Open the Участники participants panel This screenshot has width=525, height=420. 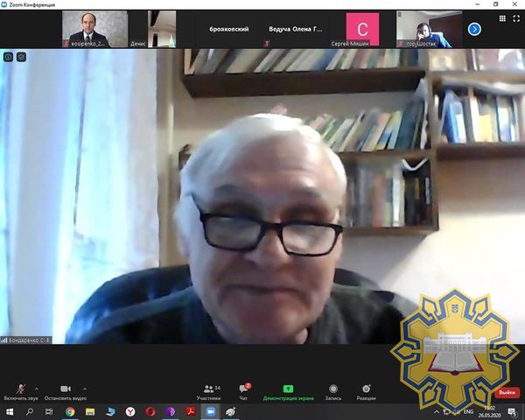click(x=208, y=391)
